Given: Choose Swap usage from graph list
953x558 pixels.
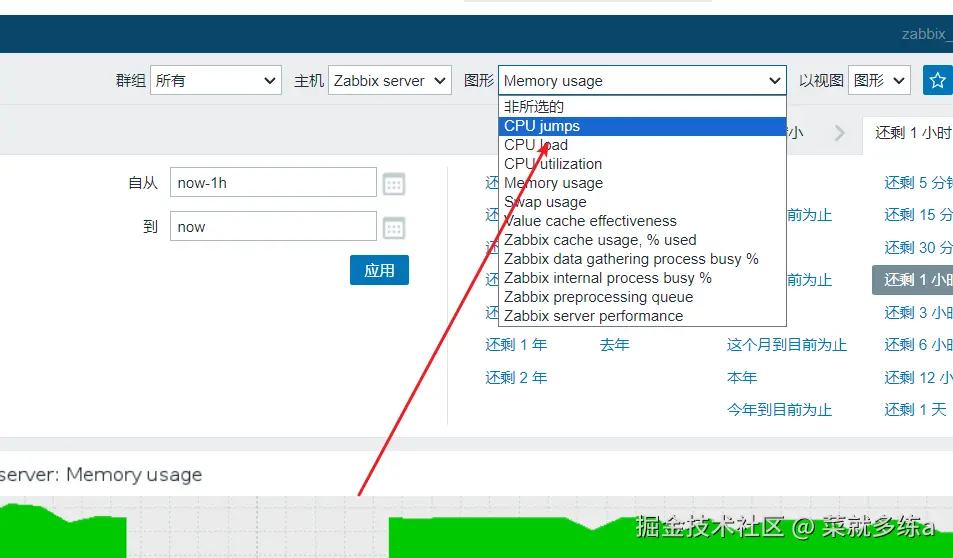Looking at the screenshot, I should tap(642, 202).
